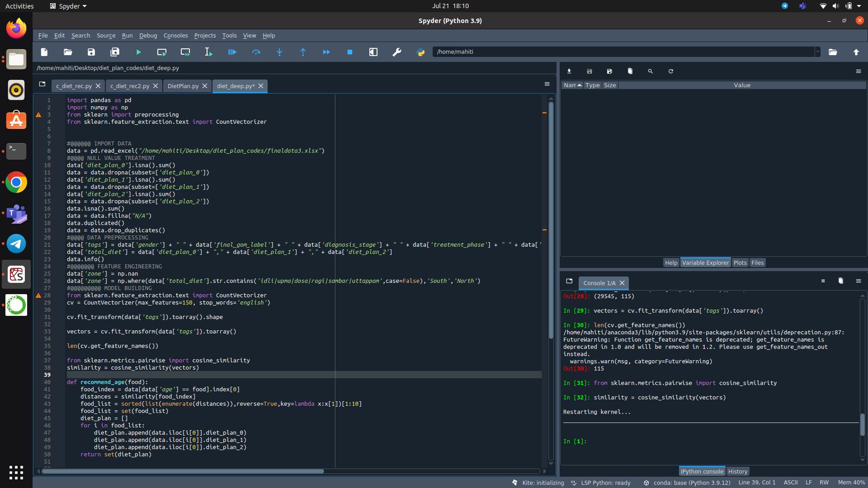Interrupt kernel stop icon in console
The width and height of the screenshot is (868, 488).
(823, 281)
